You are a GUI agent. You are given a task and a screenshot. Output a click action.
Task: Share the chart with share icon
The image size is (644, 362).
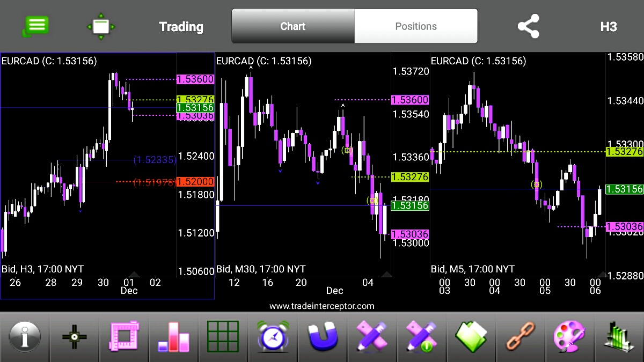tap(528, 26)
